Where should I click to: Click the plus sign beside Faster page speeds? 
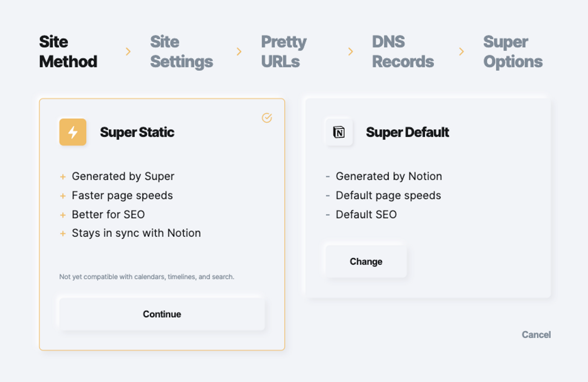click(x=63, y=196)
